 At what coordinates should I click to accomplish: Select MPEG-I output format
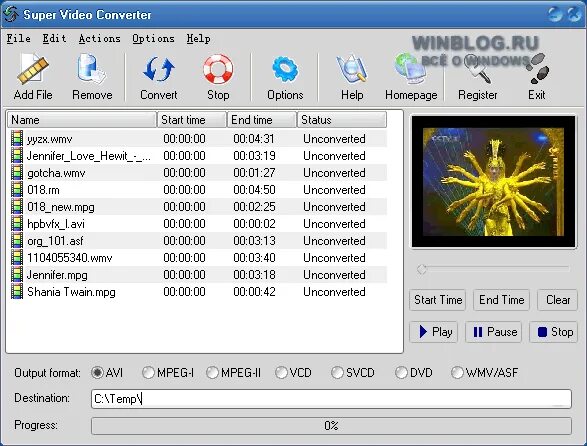coord(148,373)
